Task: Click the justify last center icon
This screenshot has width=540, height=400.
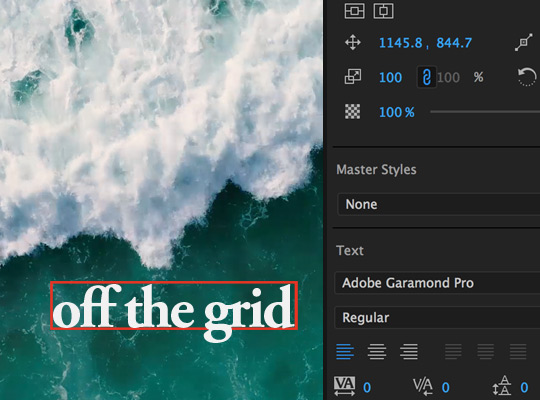Action: (x=486, y=351)
